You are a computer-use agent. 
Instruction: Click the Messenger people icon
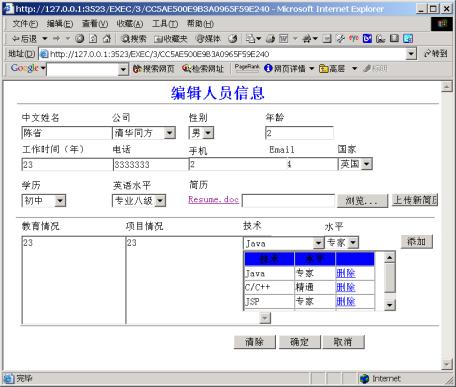pos(306,39)
